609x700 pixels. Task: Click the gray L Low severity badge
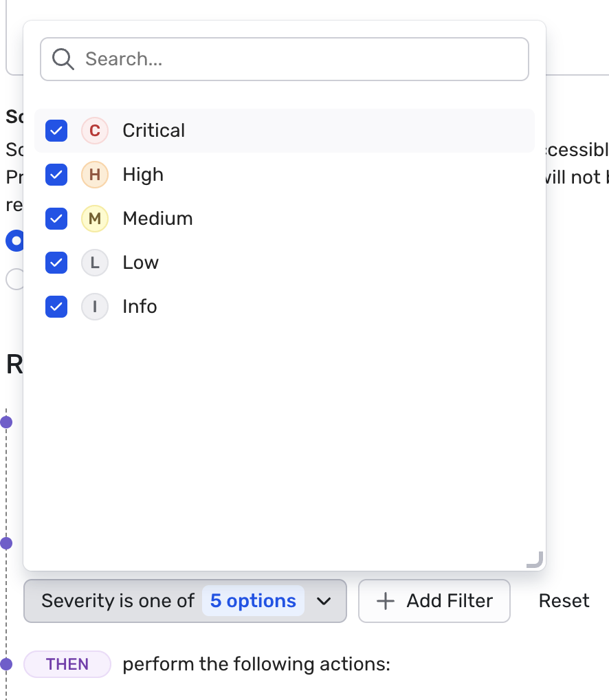[95, 263]
